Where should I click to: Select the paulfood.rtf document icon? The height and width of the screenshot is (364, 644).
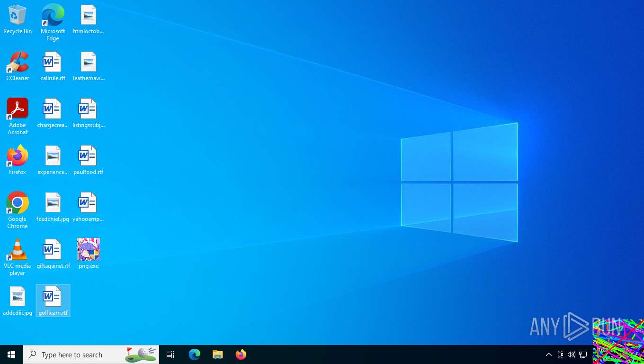89,161
